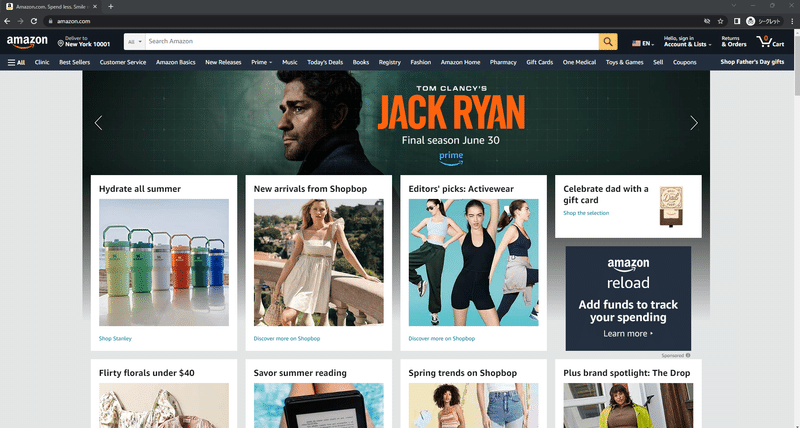Screen dimensions: 800x428
Task: Open the Activewear models image
Action: (x=473, y=263)
